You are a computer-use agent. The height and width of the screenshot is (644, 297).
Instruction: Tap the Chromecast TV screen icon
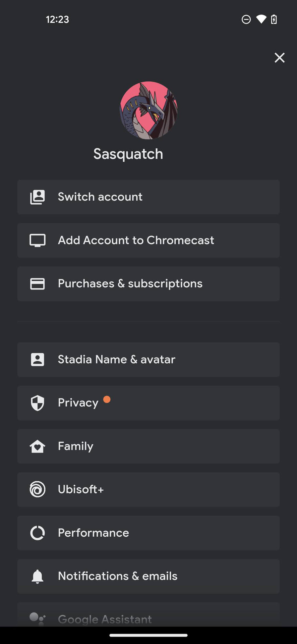[x=37, y=240]
